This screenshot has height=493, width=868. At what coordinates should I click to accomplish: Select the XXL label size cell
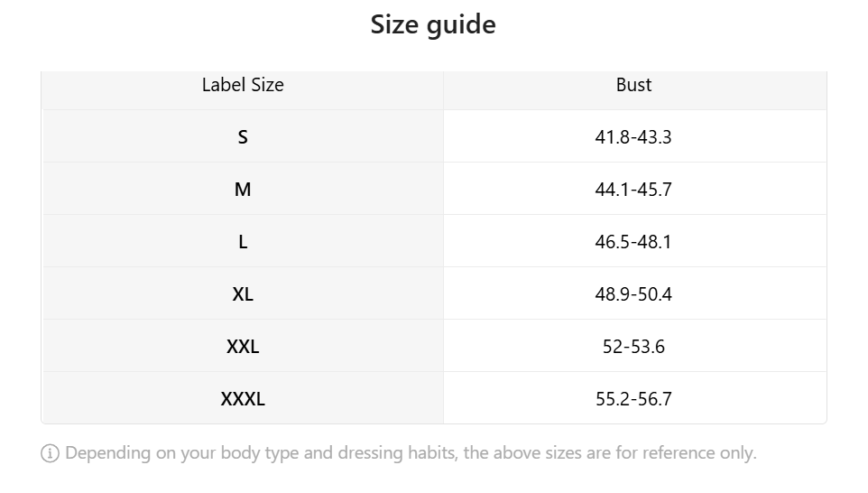pyautogui.click(x=243, y=346)
